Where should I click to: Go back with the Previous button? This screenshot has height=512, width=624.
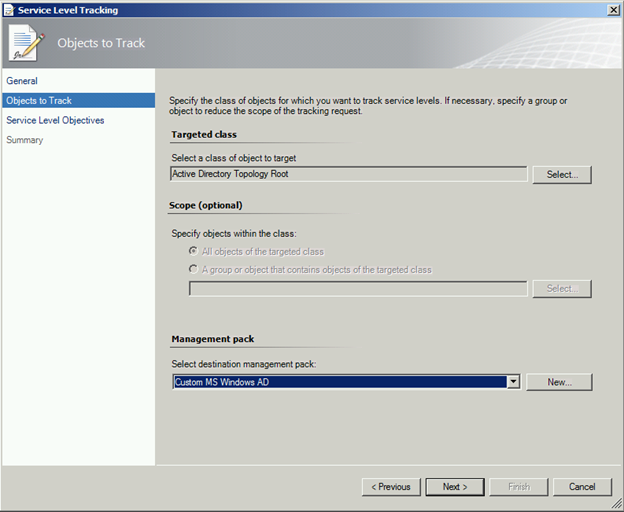(391, 487)
